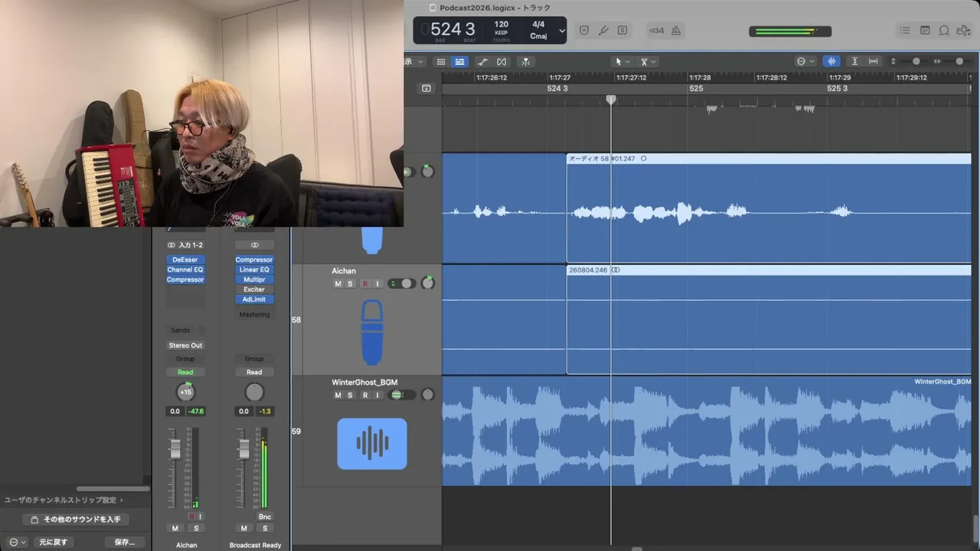Screen dimensions: 980x551
Task: Open the DeEsser plug-in slot
Action: [x=185, y=259]
